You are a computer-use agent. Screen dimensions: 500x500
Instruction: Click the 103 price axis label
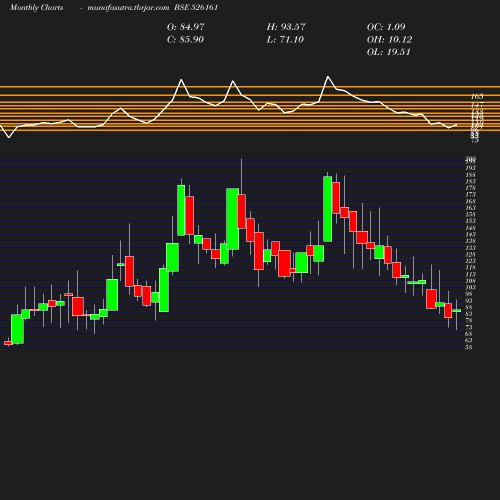point(471,287)
